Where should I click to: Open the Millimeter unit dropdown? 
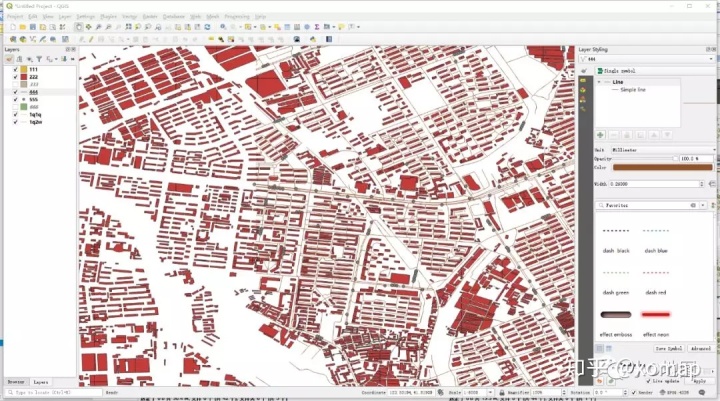coord(663,150)
